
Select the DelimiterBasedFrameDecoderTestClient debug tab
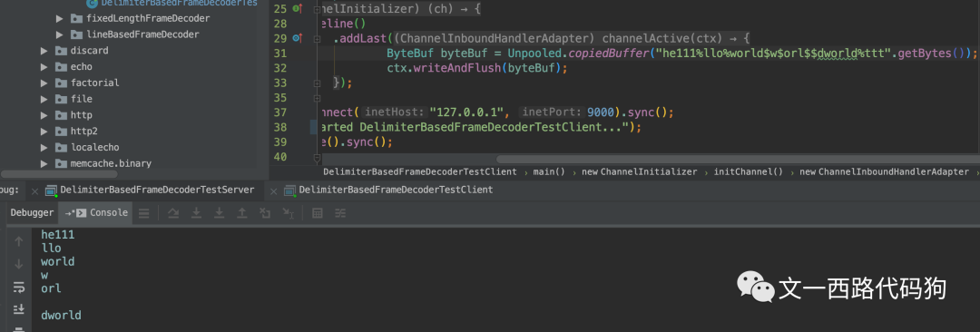[388, 190]
